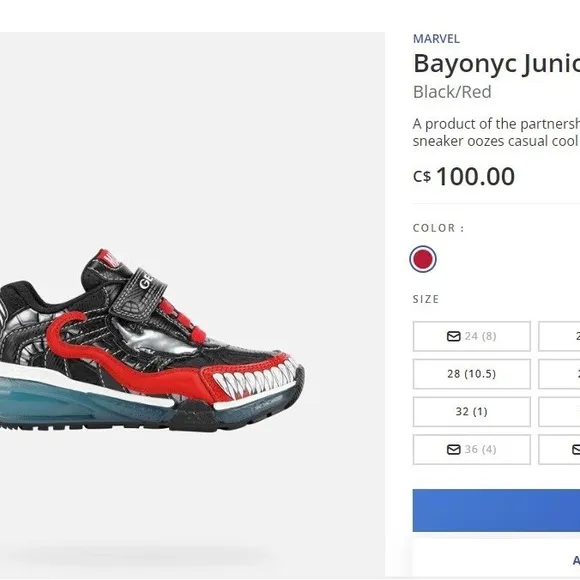The width and height of the screenshot is (580, 580).
Task: Select the cut-off size box right of 24 (8)
Action: tap(559, 336)
